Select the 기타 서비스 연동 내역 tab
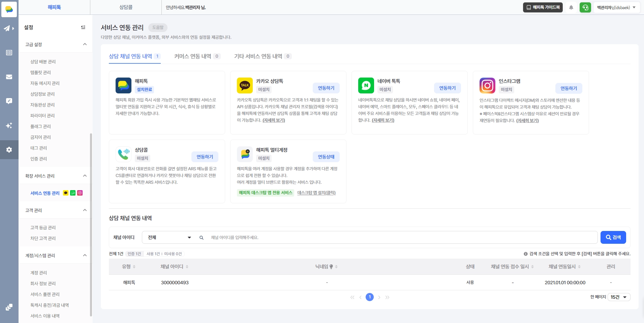 coord(263,56)
